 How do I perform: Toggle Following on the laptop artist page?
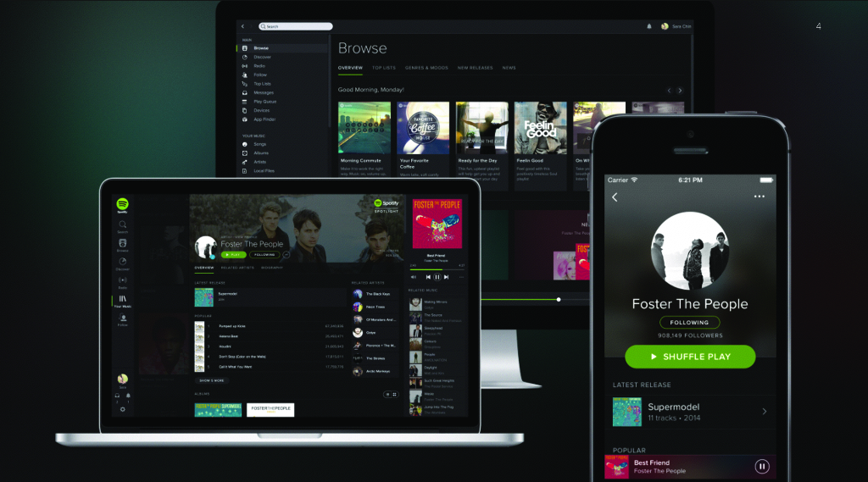(264, 254)
